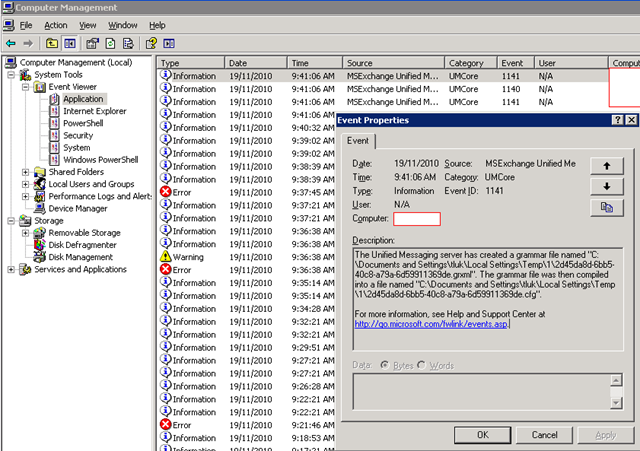
Task: Copy event details with the copy button
Action: click(606, 207)
